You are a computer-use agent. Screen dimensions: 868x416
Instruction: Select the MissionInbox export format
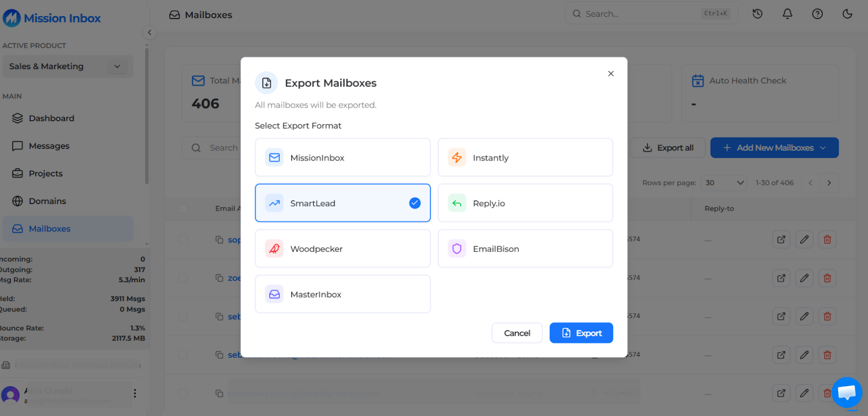coord(342,157)
